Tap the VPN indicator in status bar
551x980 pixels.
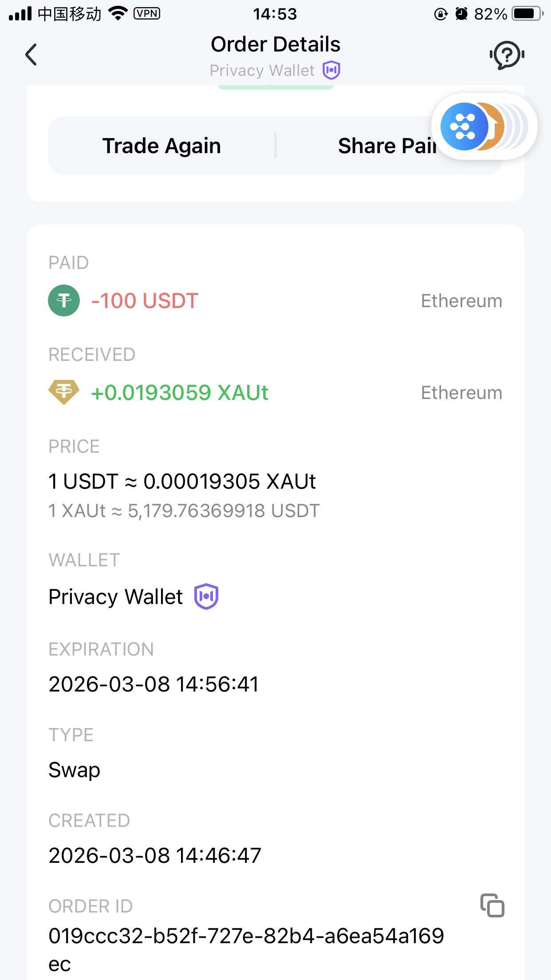[x=147, y=14]
